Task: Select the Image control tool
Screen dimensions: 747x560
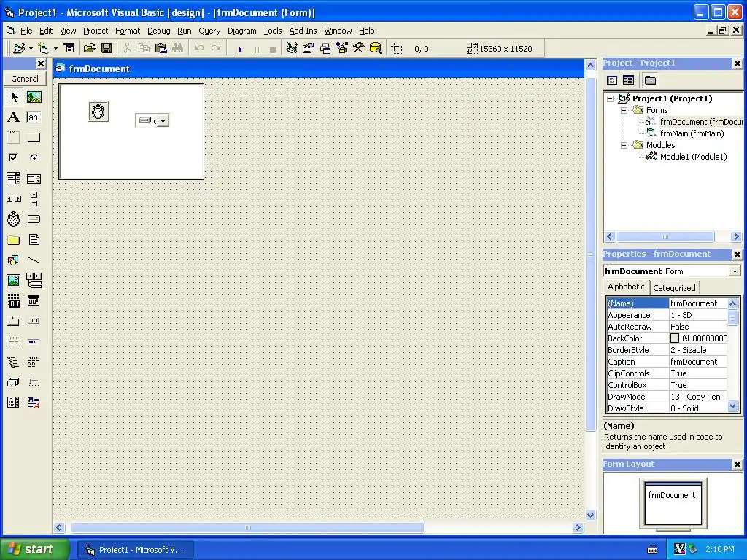Action: coord(14,281)
